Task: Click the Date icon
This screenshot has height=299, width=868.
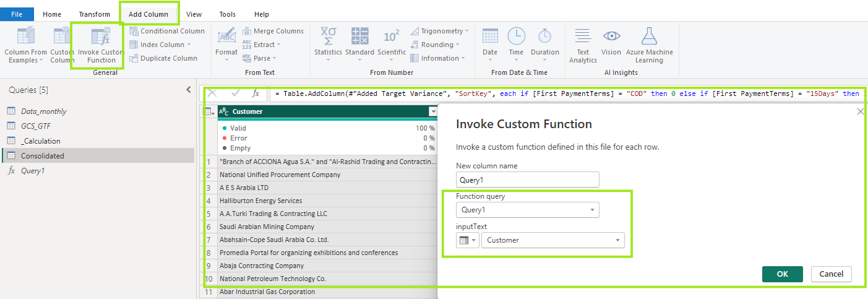Action: point(490,36)
